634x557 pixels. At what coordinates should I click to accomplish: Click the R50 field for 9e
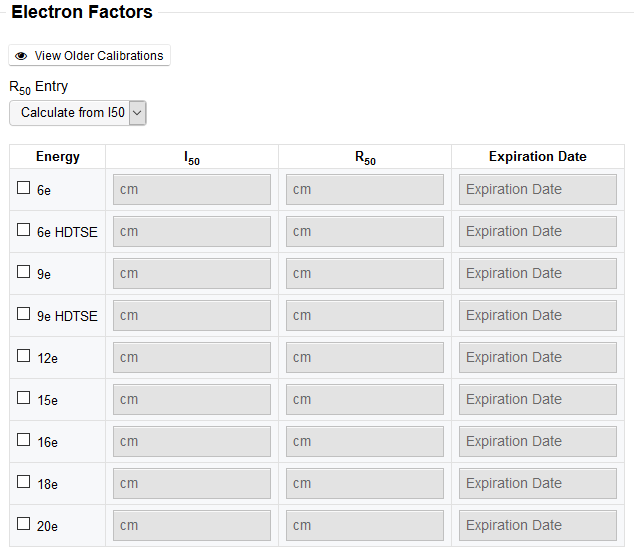[365, 274]
